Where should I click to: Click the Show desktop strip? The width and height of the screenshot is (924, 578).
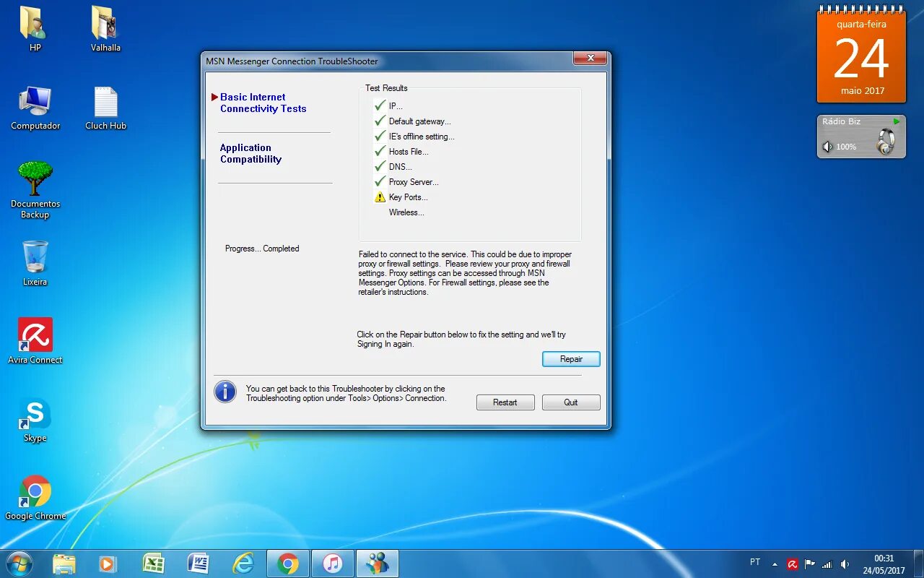(918, 564)
